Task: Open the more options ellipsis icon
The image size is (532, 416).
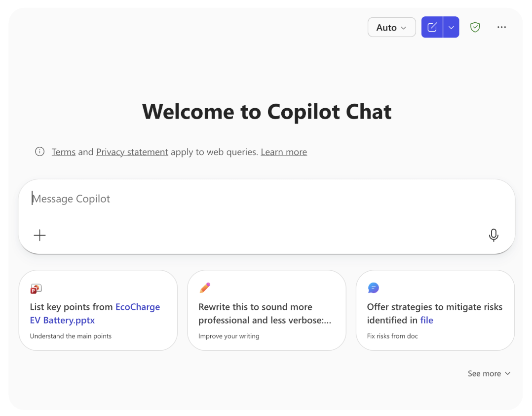Action: coord(501,27)
